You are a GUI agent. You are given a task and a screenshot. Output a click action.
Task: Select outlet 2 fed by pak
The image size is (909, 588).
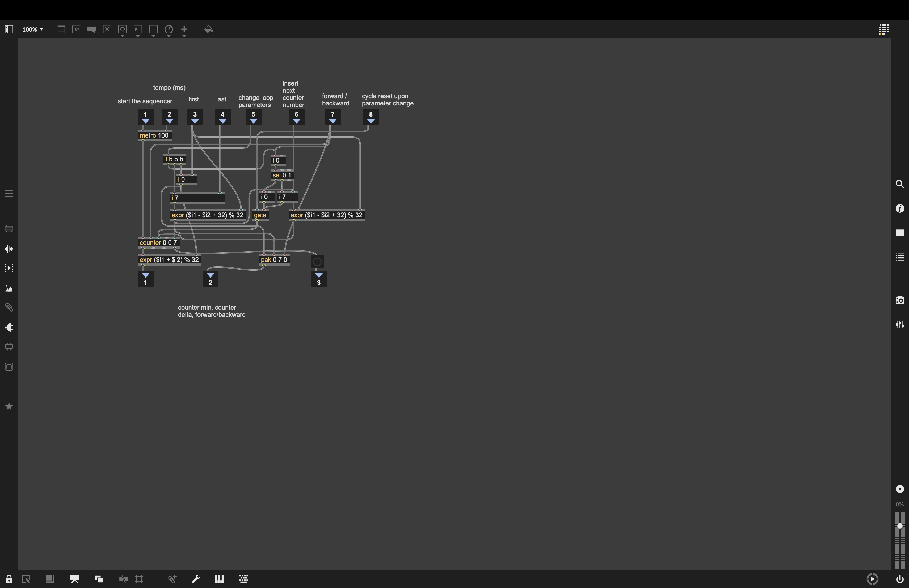tap(211, 279)
